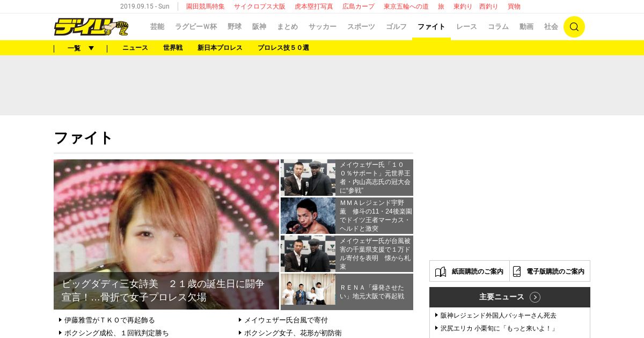The width and height of the screenshot is (644, 338).
Task: Open ボクシング女子、花形が初防衛 link
Action: [x=293, y=333]
